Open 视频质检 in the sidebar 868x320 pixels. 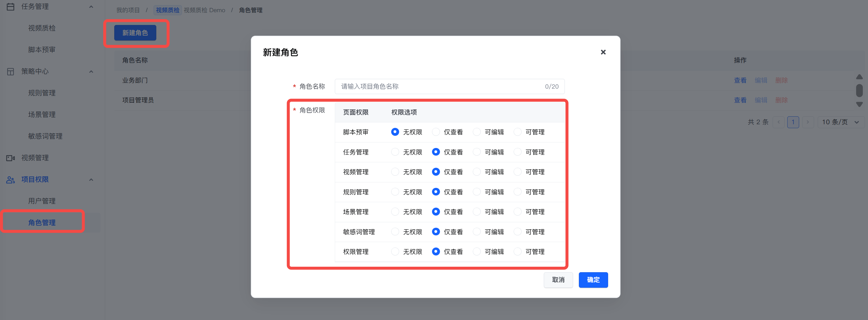(x=42, y=28)
